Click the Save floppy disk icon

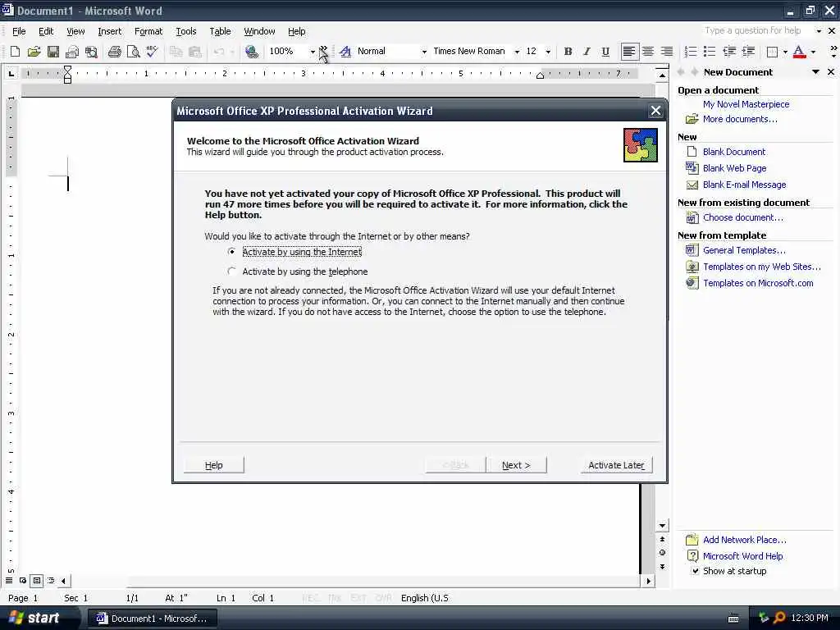[x=53, y=52]
